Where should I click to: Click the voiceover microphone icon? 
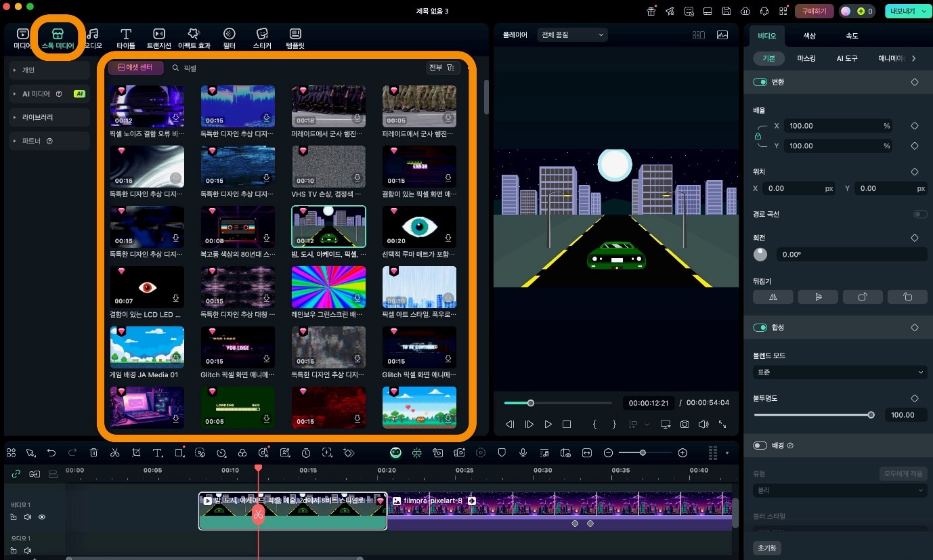click(x=523, y=453)
